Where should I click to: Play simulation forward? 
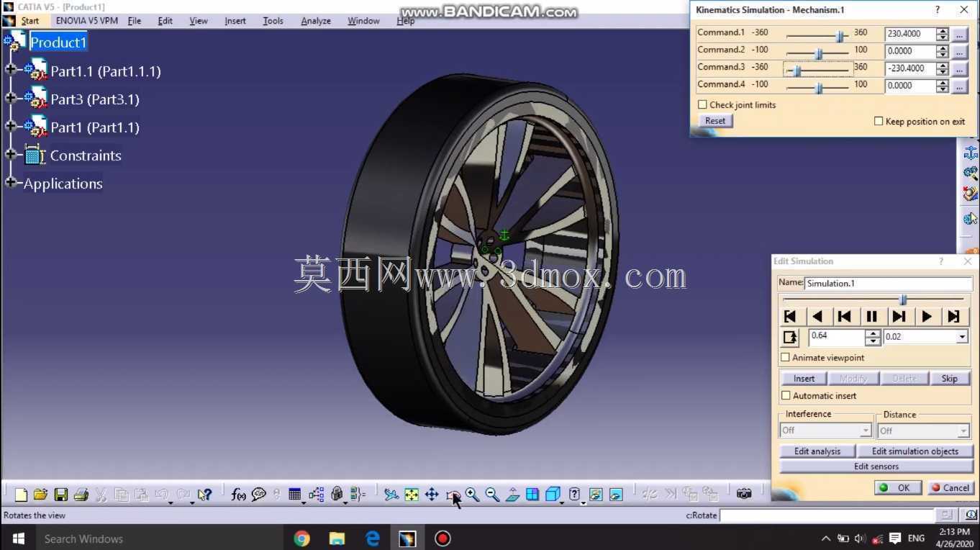[927, 317]
